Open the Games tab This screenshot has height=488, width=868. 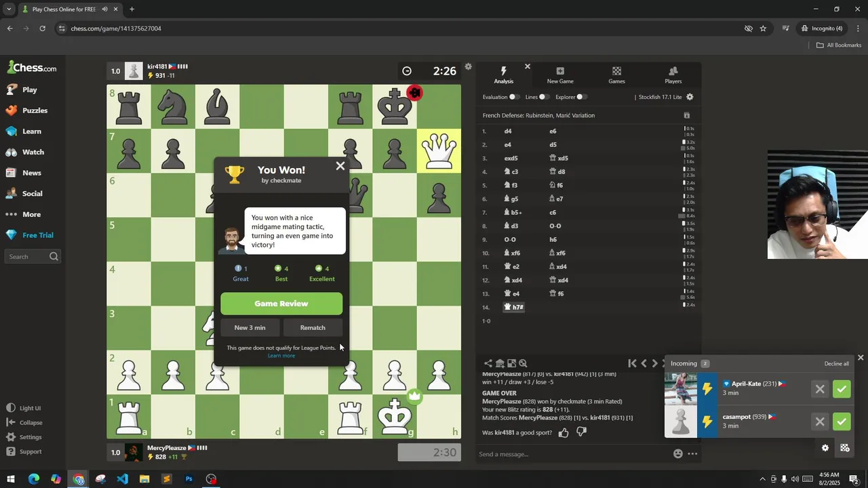pyautogui.click(x=616, y=75)
